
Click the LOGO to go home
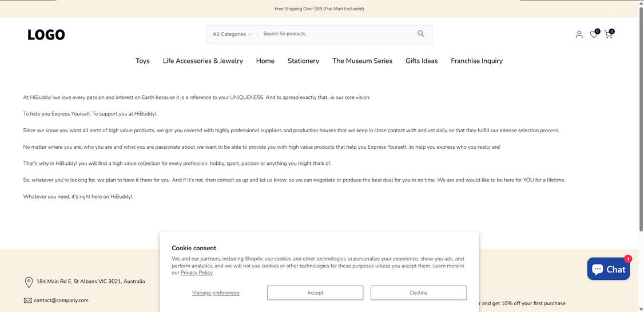click(46, 35)
